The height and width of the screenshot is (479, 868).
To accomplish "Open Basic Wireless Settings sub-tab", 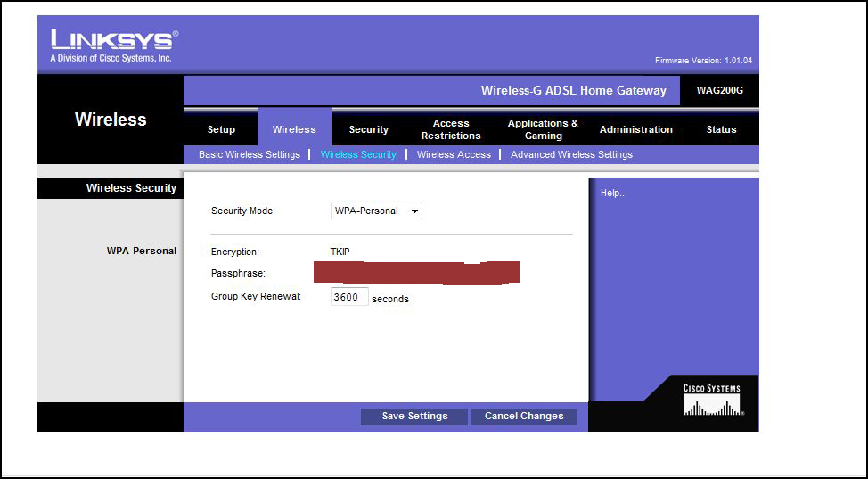I will (x=250, y=154).
